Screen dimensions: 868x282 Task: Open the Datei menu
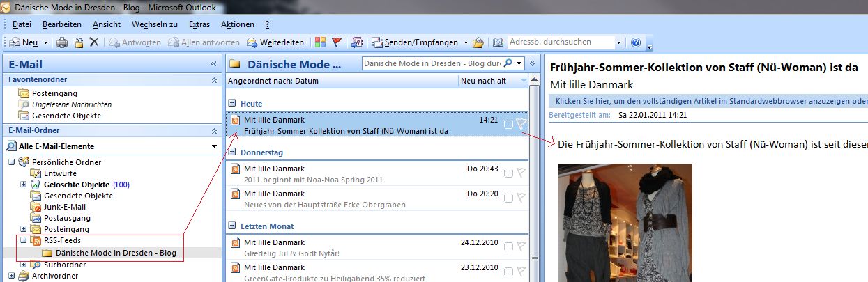click(22, 24)
